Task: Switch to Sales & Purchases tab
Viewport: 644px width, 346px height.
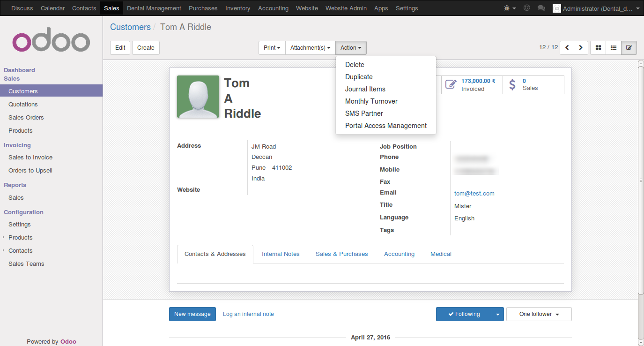Action: click(341, 254)
